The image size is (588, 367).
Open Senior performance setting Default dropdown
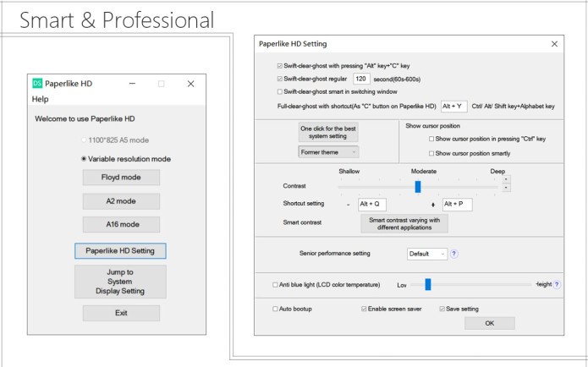pos(427,255)
